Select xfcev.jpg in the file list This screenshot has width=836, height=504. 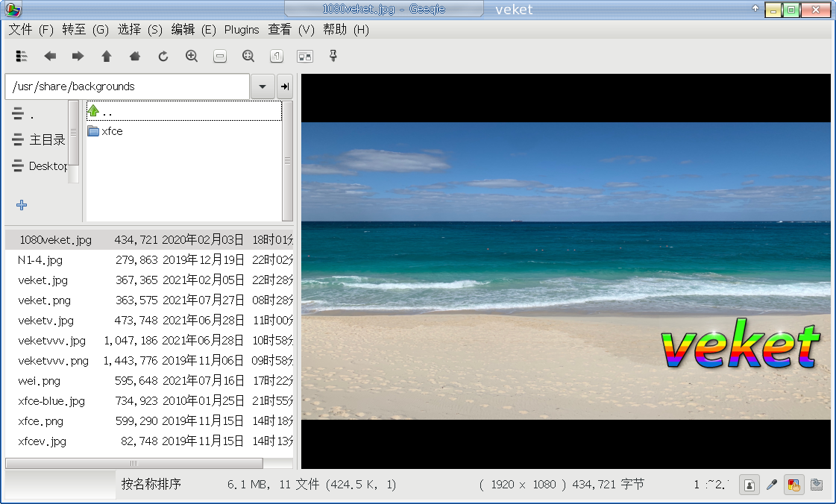pyautogui.click(x=149, y=441)
